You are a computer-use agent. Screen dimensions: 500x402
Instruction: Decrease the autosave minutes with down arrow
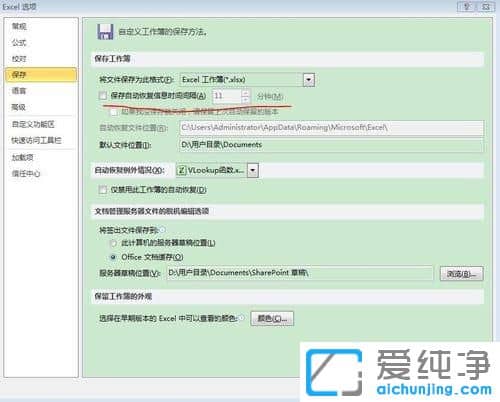coord(246,99)
